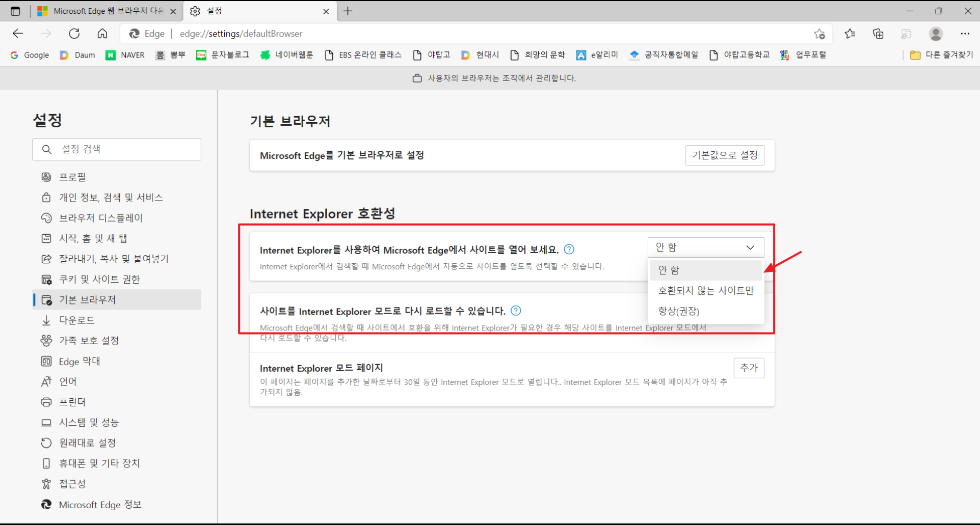Add this page to favorites star
This screenshot has width=980, height=525.
tap(819, 34)
